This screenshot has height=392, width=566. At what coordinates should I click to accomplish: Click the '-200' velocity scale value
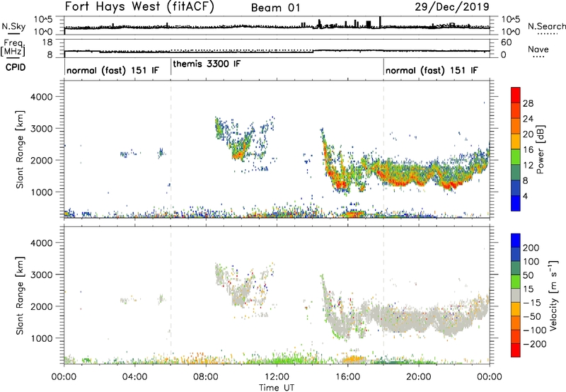[x=534, y=344]
